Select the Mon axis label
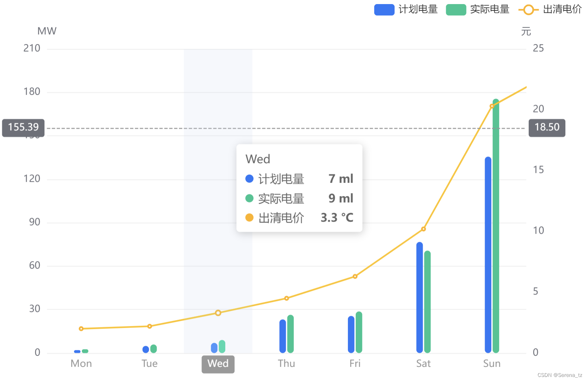Screen dimensions: 588x381 (81, 364)
